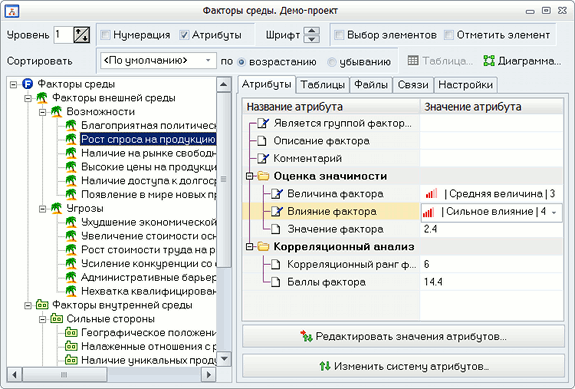575x389 pixels.
Task: Click the app icon in the title bar
Action: (12, 11)
